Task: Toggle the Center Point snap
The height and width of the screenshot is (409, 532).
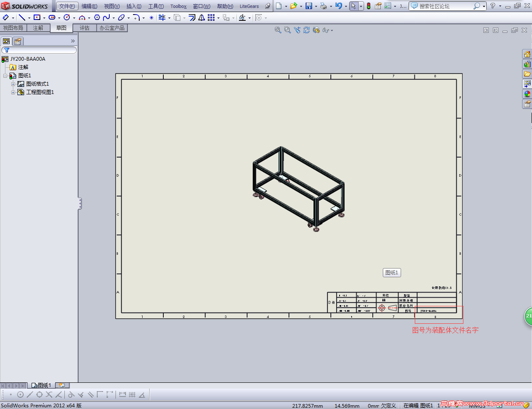Action: tap(20, 395)
